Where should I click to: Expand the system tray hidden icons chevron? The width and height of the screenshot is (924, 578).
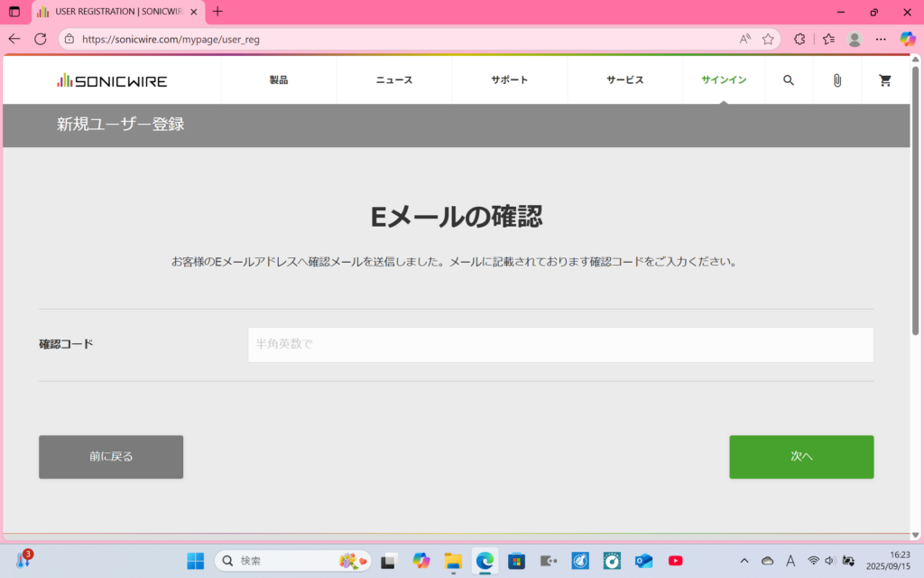point(744,561)
